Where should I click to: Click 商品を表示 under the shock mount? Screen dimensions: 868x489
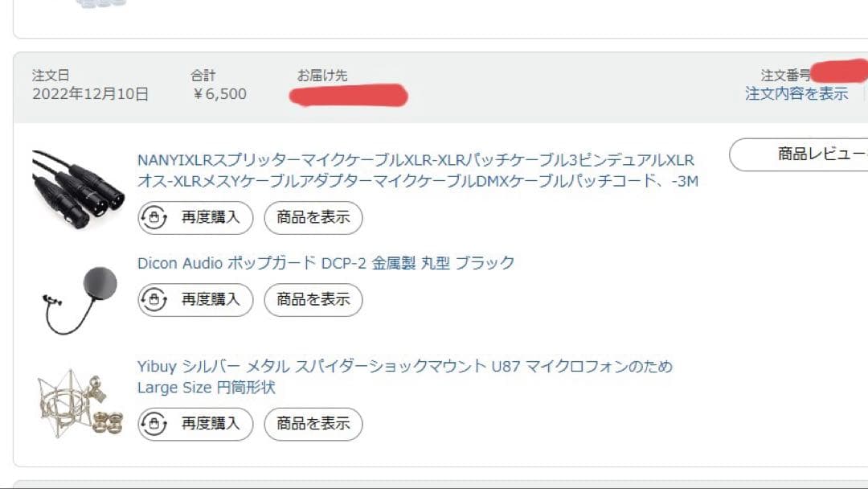pyautogui.click(x=313, y=424)
